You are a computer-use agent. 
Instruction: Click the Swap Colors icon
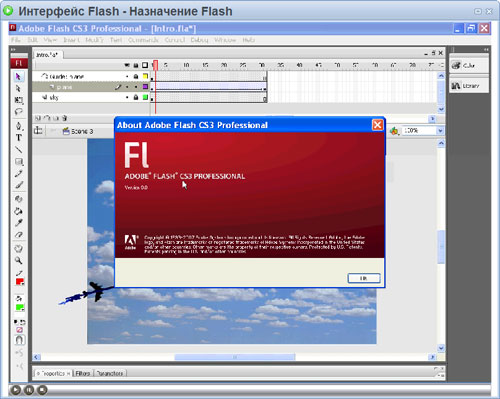[22, 322]
